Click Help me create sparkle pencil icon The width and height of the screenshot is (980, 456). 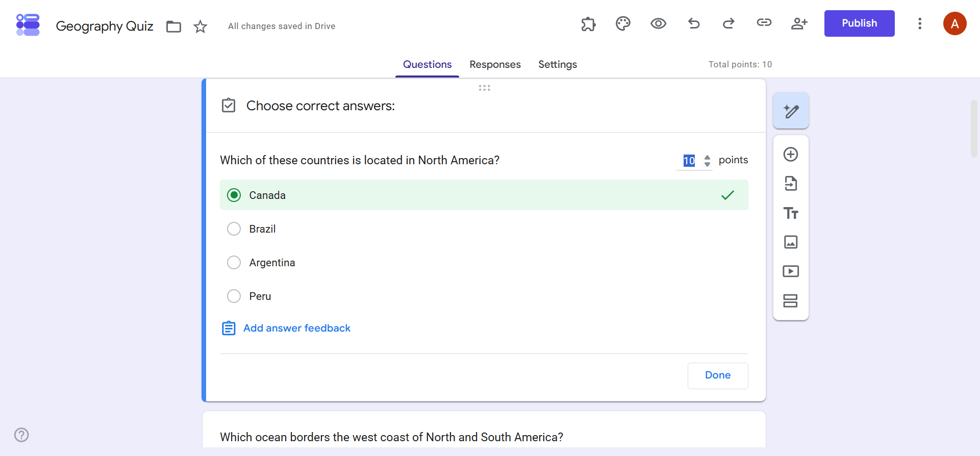coord(791,111)
